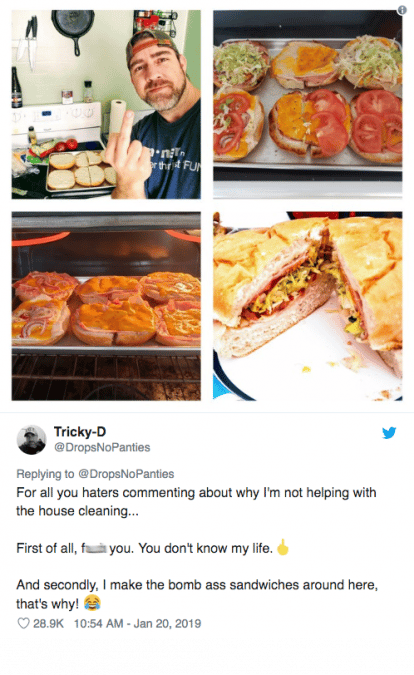Viewport: 414px width, 675px height.
Task: Open Tricky-D's profile avatar
Action: click(x=31, y=440)
